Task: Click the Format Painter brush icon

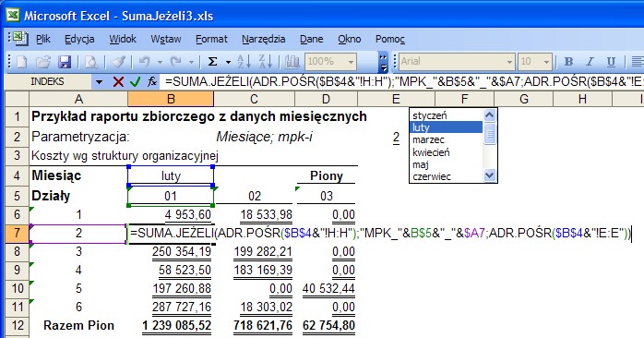Action: [119, 62]
